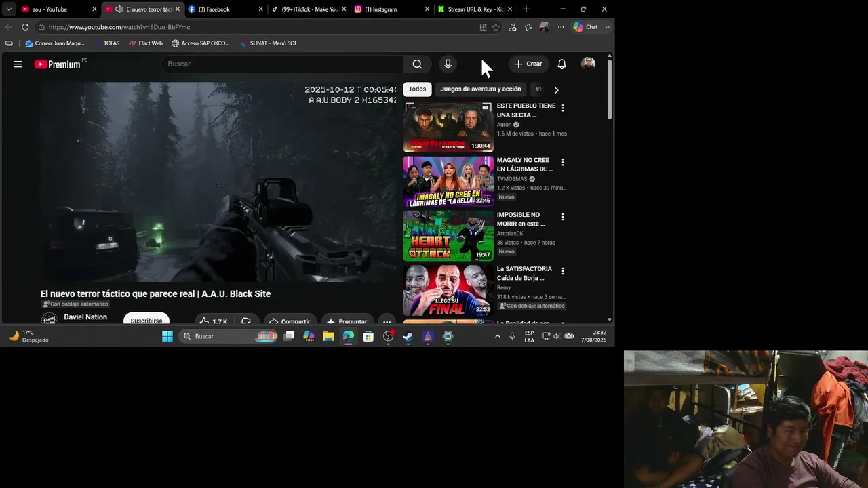Viewport: 868px width, 488px height.
Task: Open the ESTE PUEBLO TIENE UNA SECTA thumbnail
Action: (448, 127)
